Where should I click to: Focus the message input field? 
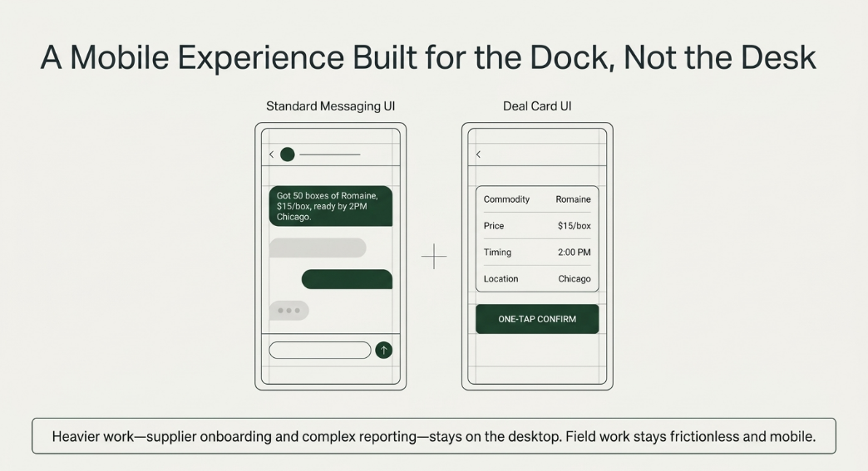[x=320, y=350]
